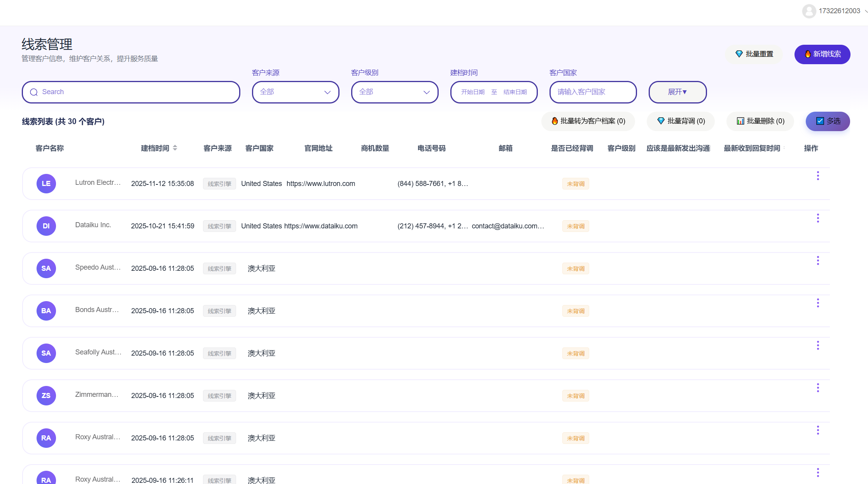Open the website link https://www.lutron.com

coord(321,183)
